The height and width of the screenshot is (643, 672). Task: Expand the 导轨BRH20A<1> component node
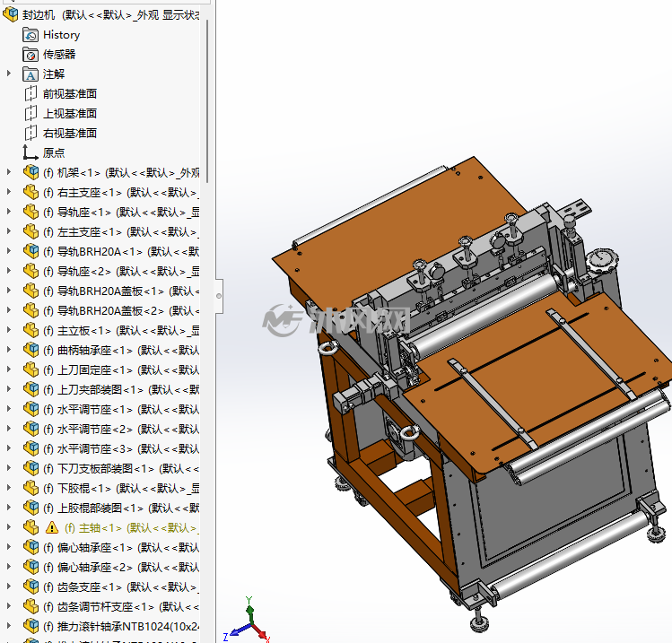point(9,251)
